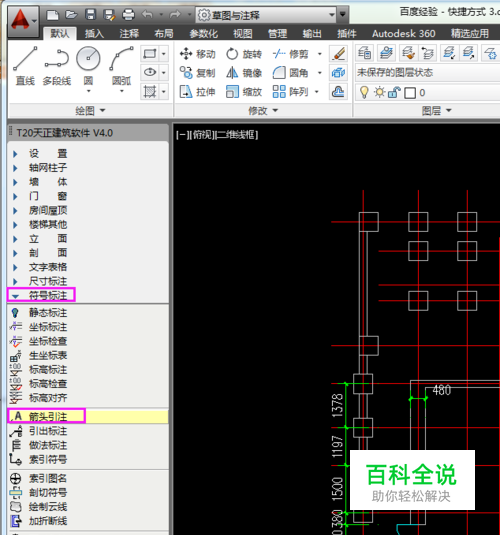The image size is (500, 535).
Task: Switch to the 输出 ribbon tab
Action: click(312, 33)
